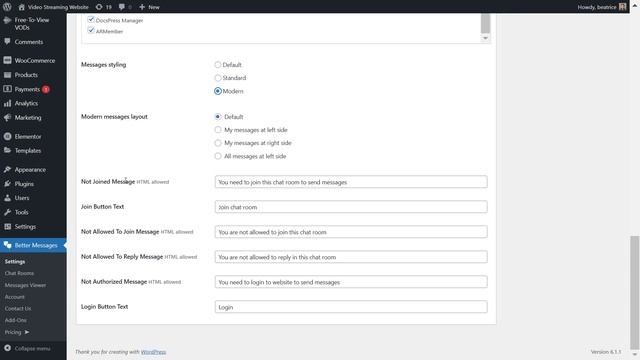Viewport: 640px width, 360px height.
Task: Click the Plugins sidebar icon
Action: pos(7,184)
